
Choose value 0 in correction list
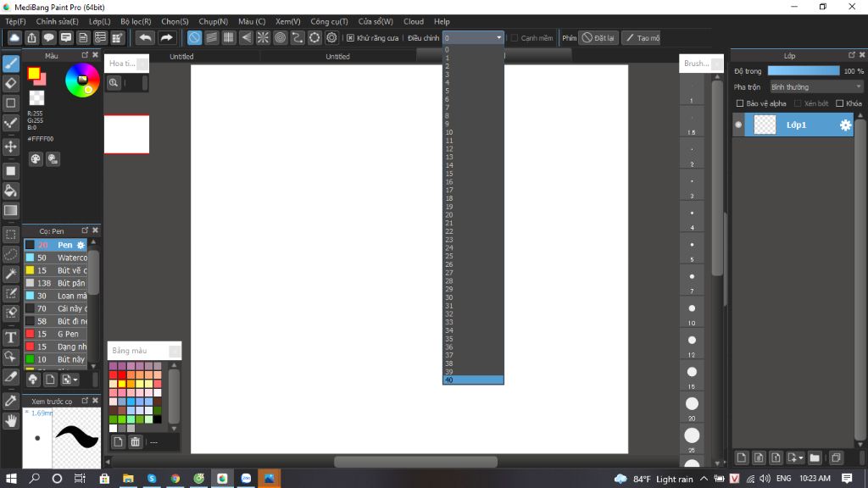click(473, 50)
